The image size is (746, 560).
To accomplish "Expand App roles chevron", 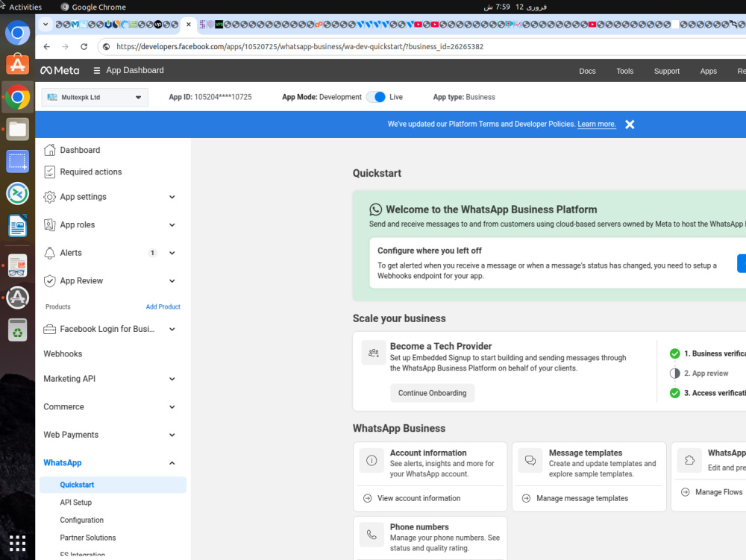I will click(172, 225).
